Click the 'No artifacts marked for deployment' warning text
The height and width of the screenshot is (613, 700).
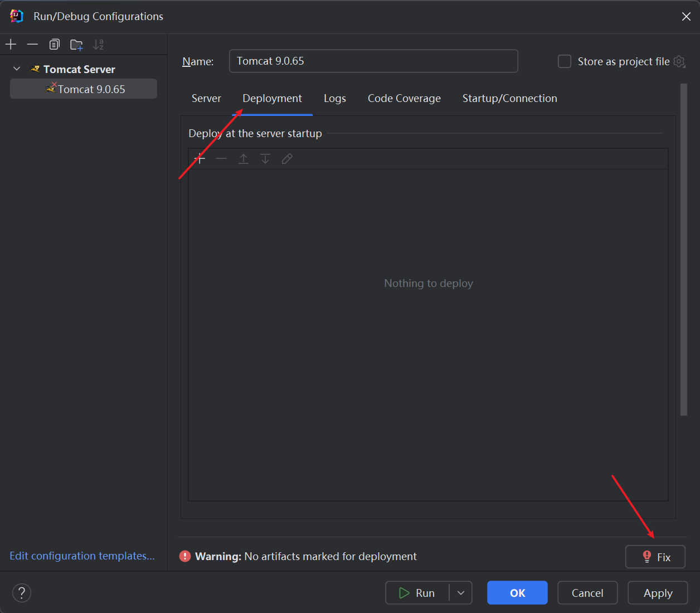point(330,556)
